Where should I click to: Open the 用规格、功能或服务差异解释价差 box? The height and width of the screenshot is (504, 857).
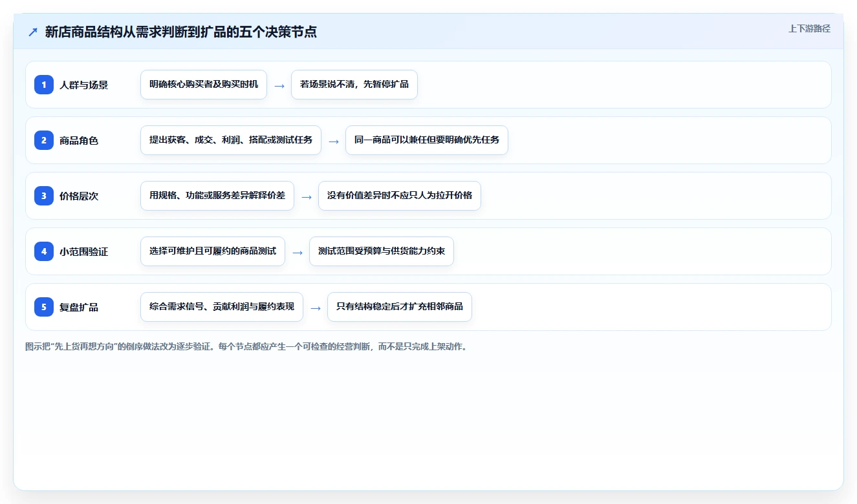(217, 196)
